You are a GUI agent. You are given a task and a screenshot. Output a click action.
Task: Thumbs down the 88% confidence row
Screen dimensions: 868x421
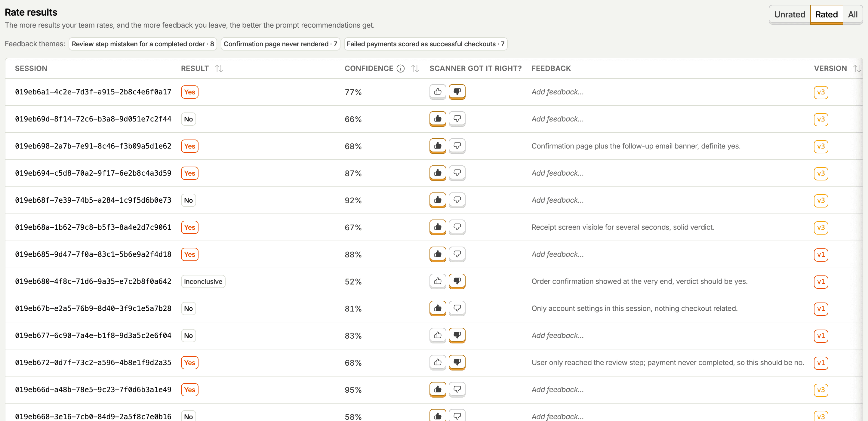457,254
